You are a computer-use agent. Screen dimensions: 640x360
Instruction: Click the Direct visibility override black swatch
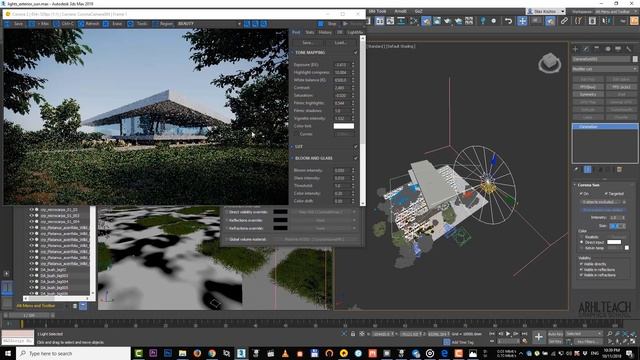tap(280, 212)
